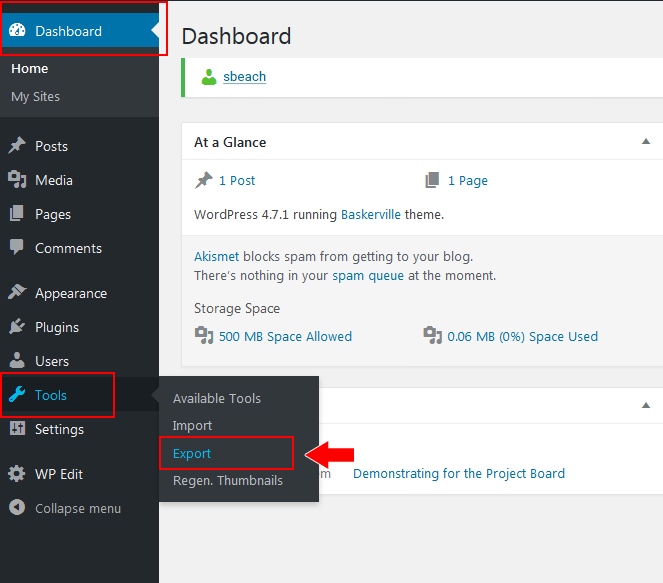
Task: Click the Storage Space label
Action: pyautogui.click(x=237, y=309)
